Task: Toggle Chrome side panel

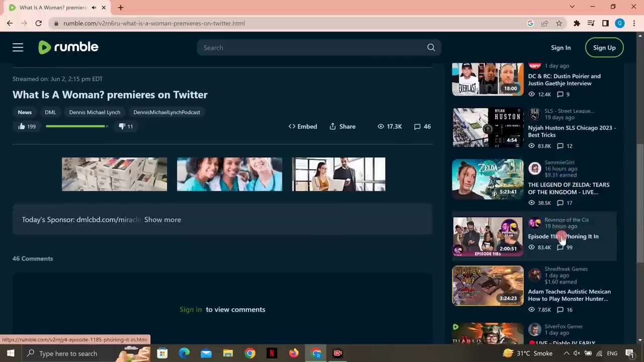Action: tap(605, 23)
